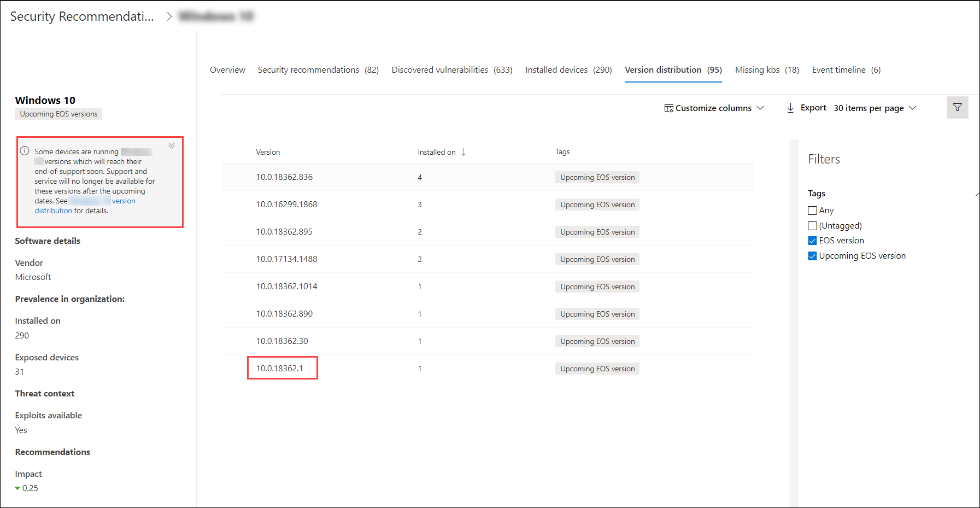Sort by the Version column header
Screen dimensions: 980x508
coord(268,152)
